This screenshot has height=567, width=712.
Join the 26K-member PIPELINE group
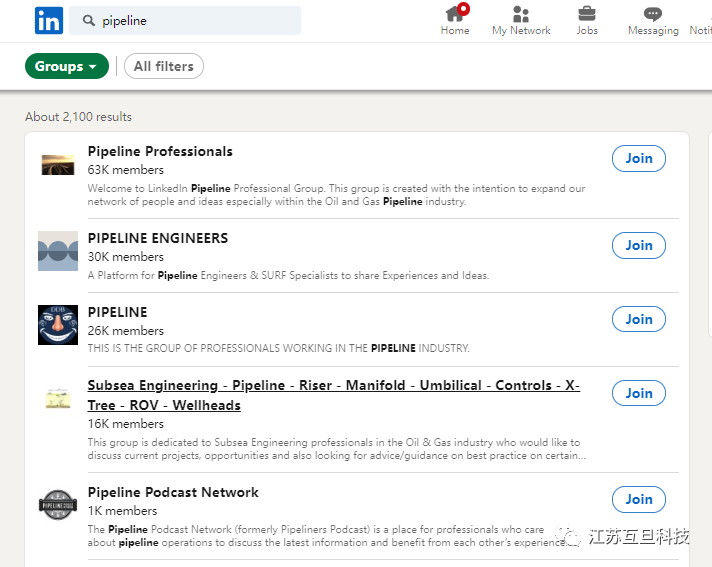coord(638,320)
